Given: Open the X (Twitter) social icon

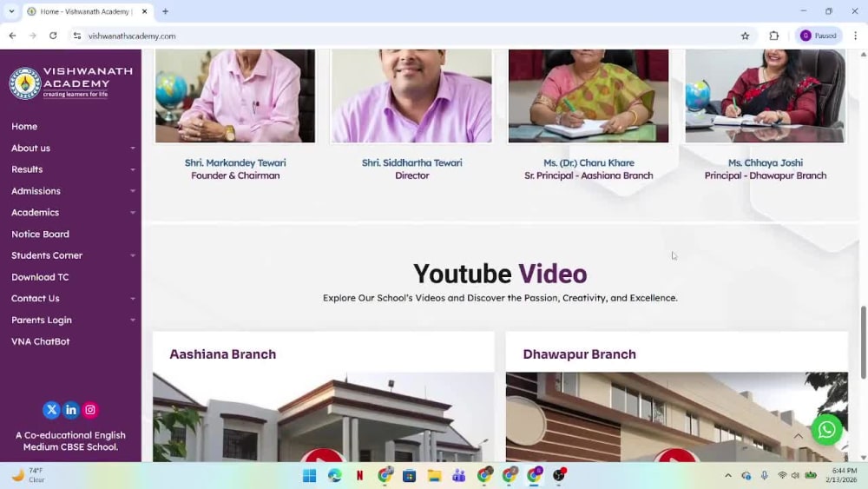Looking at the screenshot, I should point(51,410).
